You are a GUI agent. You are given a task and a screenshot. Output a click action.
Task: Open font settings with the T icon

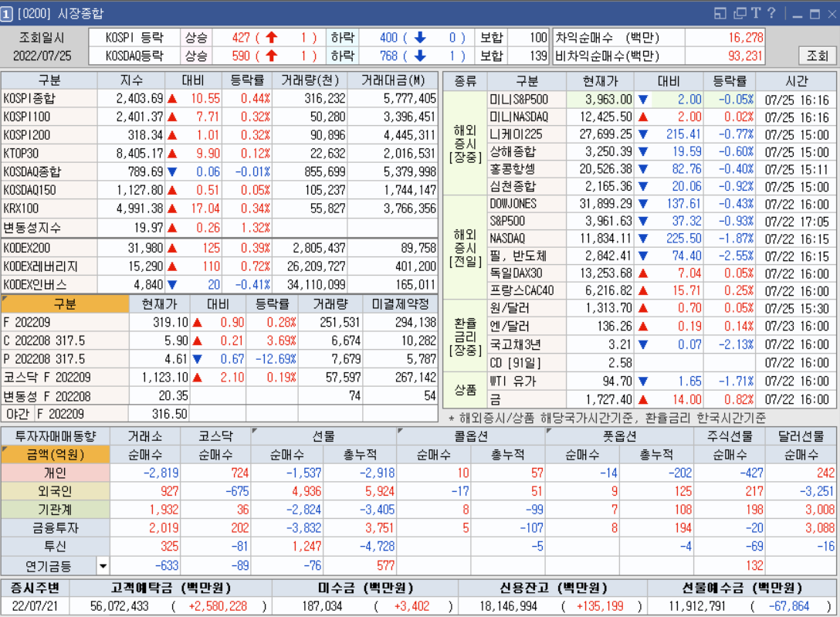[756, 13]
